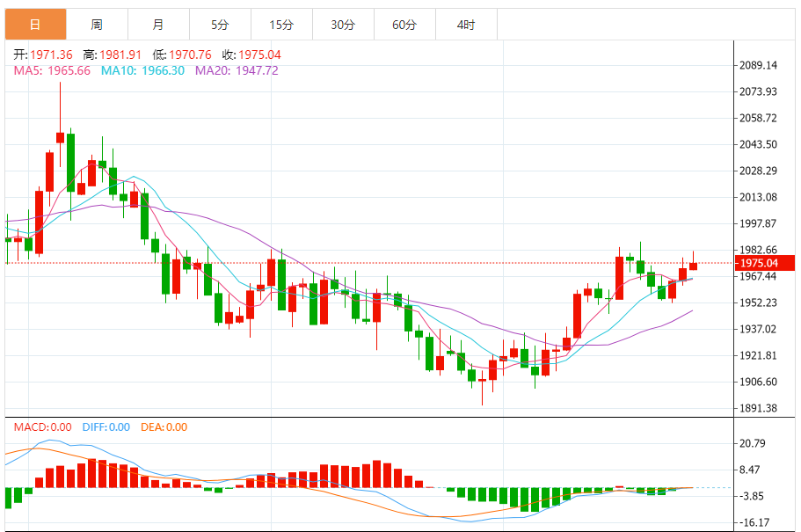Click the high price 1981.91 value
The height and width of the screenshot is (532, 801).
click(120, 55)
